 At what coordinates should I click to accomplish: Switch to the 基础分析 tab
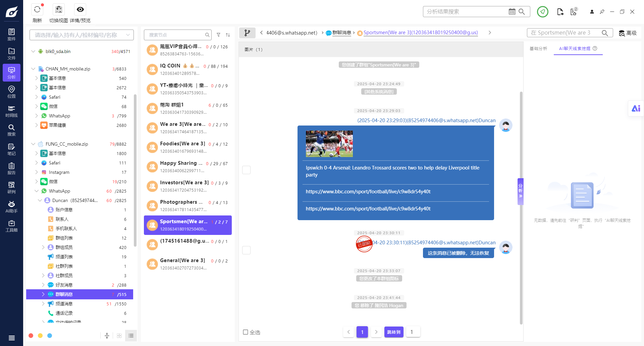coord(538,49)
